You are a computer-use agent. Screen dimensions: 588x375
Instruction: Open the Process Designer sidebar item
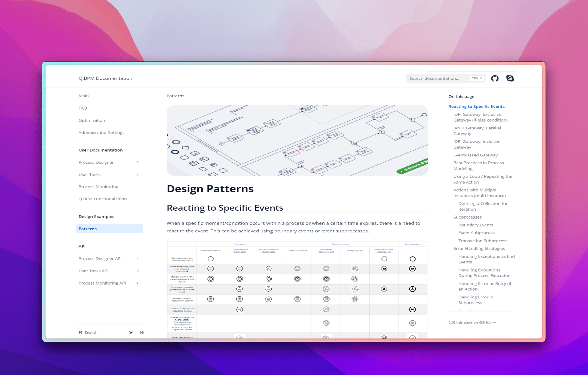tap(96, 162)
